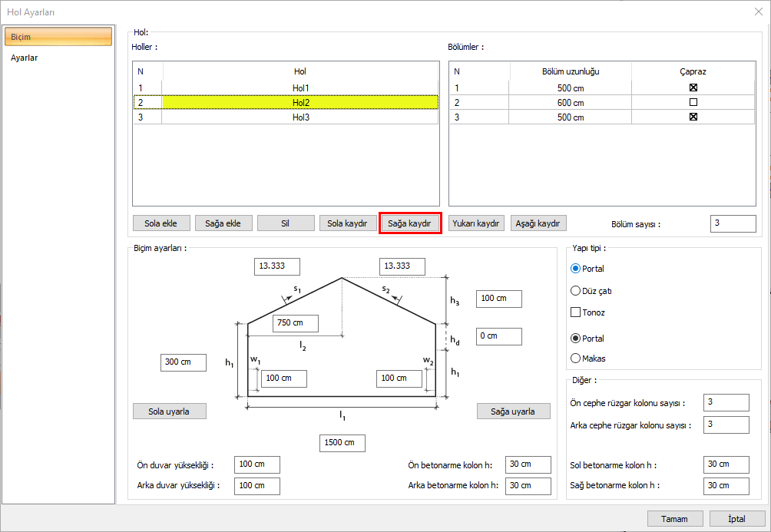
Task: Click the Sola ekle button
Action: pos(160,223)
